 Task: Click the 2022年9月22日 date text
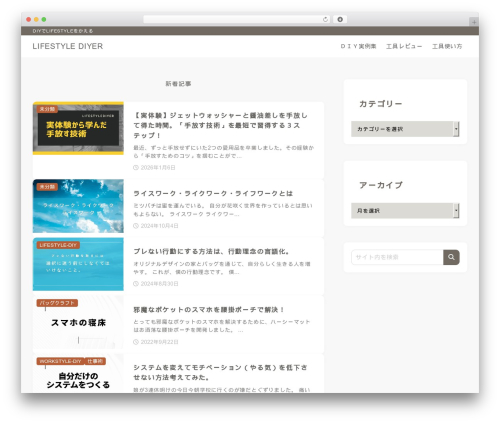tap(159, 342)
